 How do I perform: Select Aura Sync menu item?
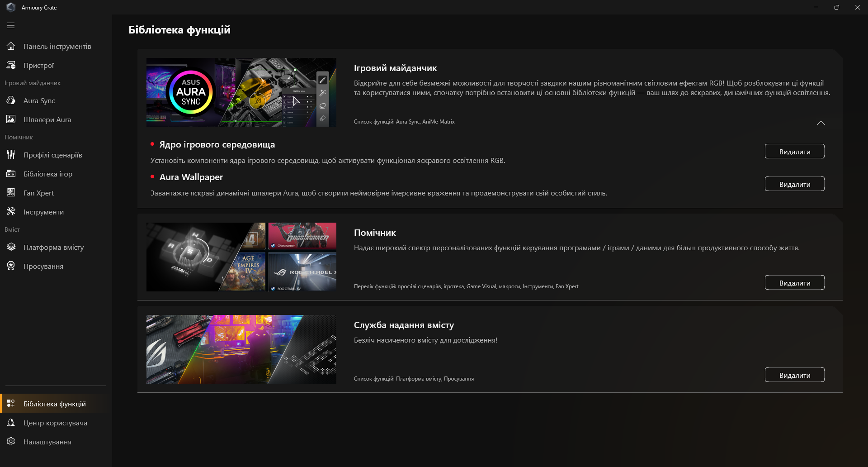coord(56,100)
